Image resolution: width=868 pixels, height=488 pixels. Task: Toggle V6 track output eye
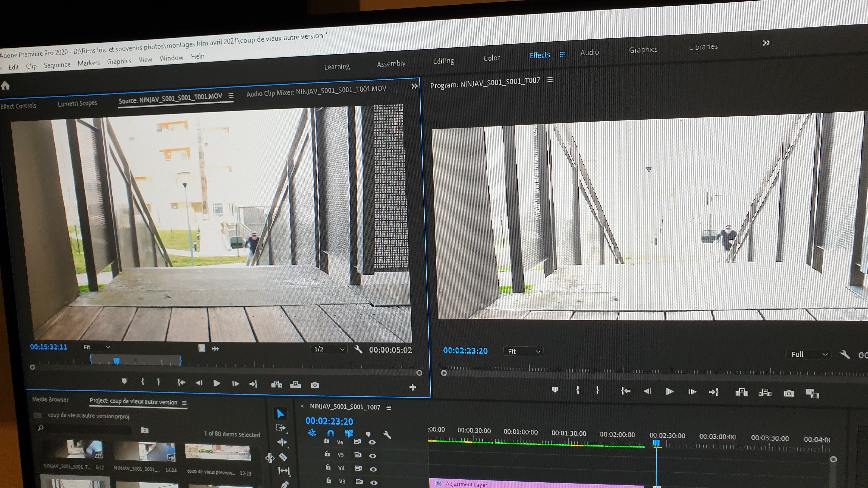point(372,442)
